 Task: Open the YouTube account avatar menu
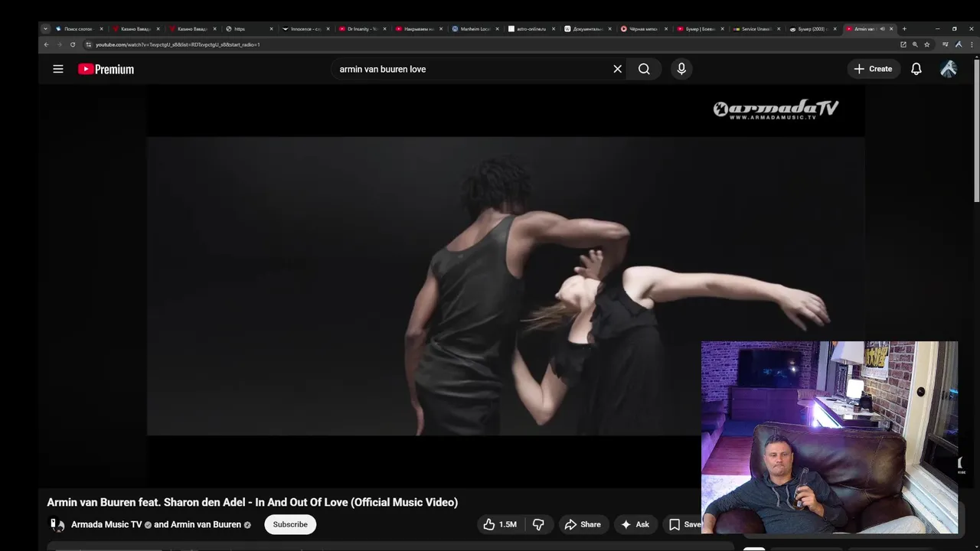click(949, 69)
